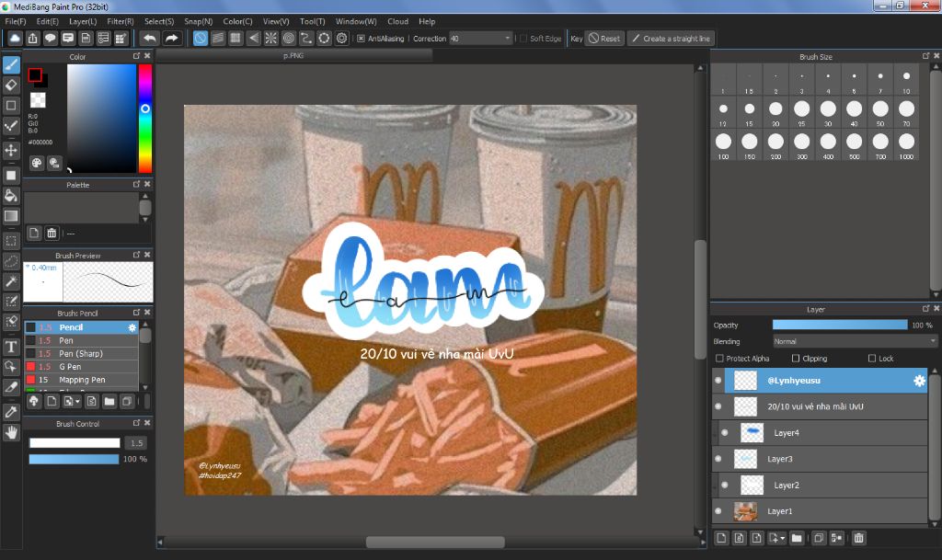
Task: Expand new layer type dropdown in Layer panel
Action: click(783, 538)
